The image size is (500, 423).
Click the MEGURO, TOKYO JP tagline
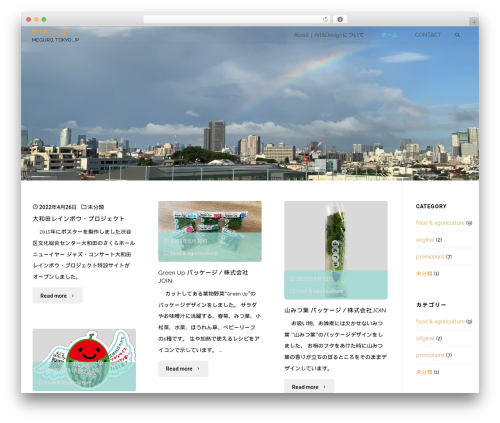[x=55, y=40]
